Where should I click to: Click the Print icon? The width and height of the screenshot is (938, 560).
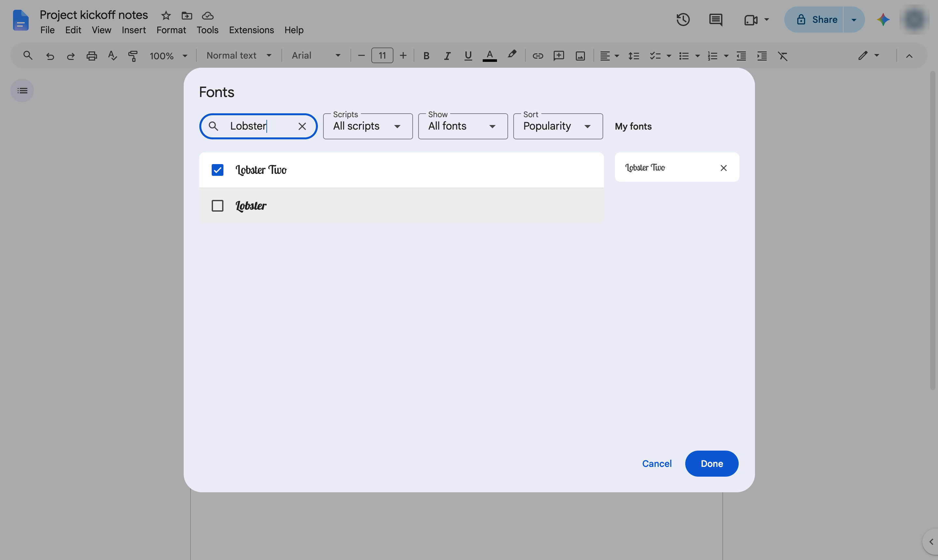pyautogui.click(x=92, y=56)
